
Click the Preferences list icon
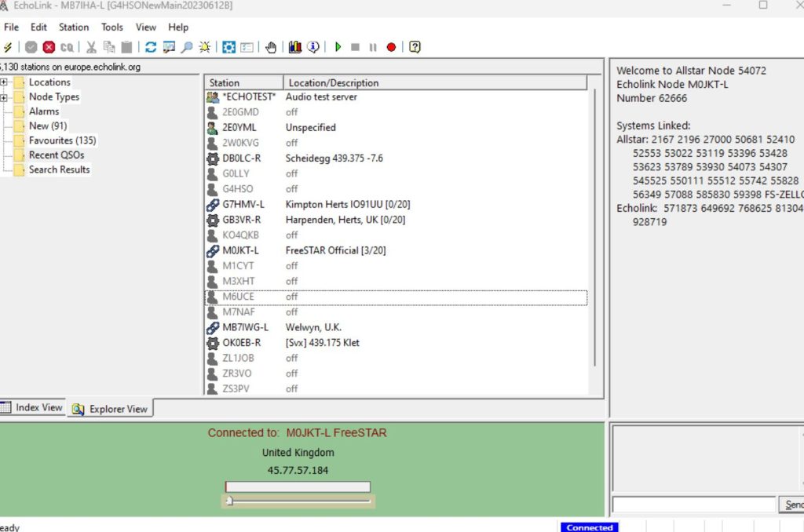247,47
